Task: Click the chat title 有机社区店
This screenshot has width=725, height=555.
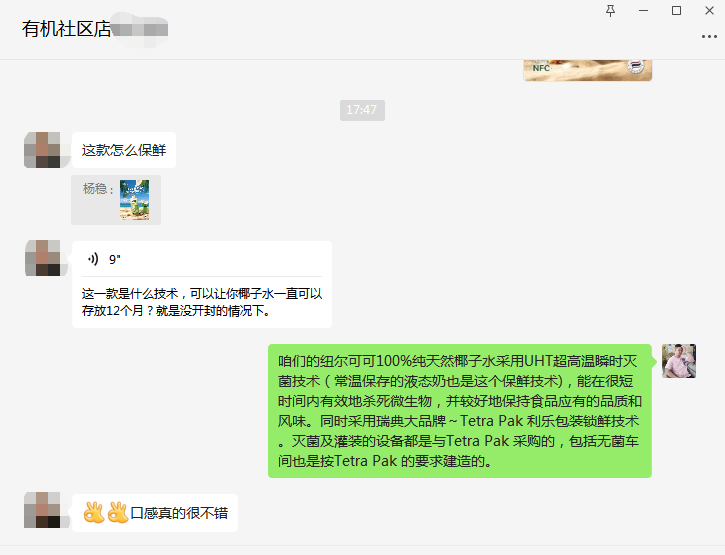Action: (x=67, y=29)
